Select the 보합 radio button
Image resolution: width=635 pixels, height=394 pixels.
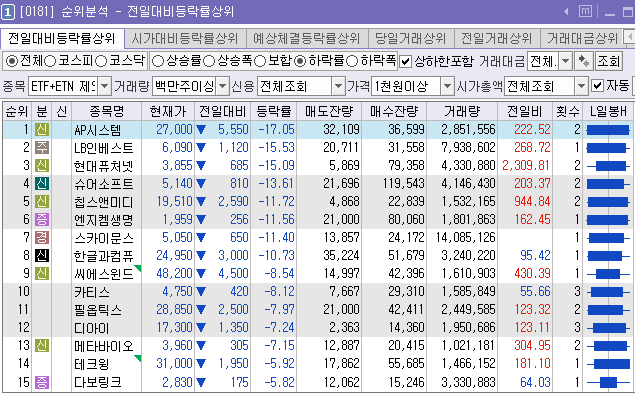tap(260, 62)
